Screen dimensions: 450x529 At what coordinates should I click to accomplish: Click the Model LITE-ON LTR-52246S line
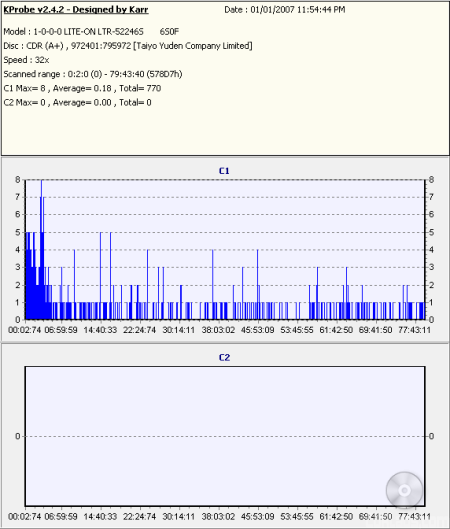point(91,32)
